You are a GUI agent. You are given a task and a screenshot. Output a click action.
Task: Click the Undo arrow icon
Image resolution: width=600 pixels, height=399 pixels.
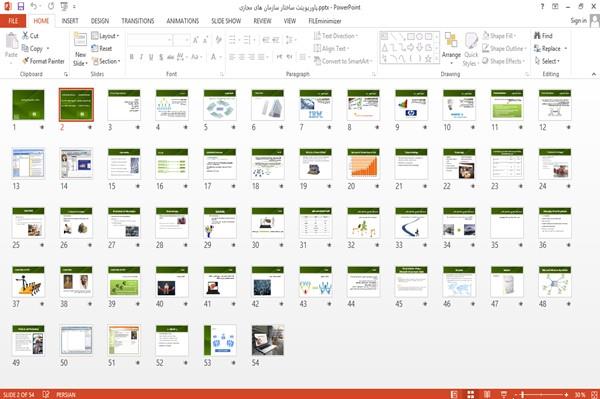34,6
